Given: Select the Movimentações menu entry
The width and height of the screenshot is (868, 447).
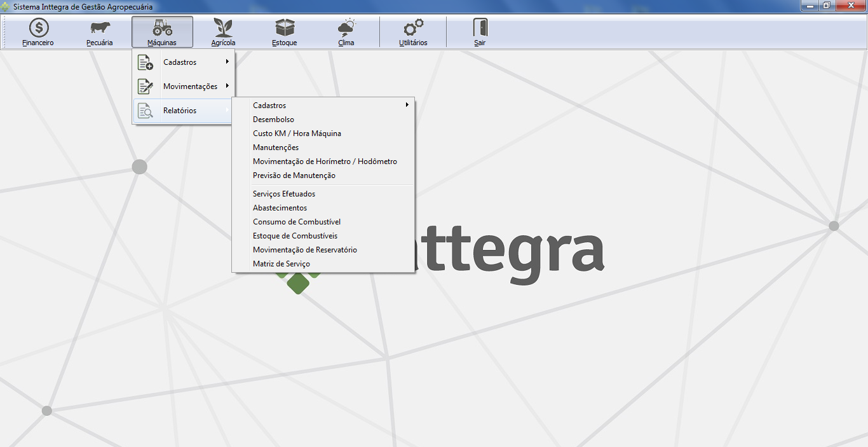Looking at the screenshot, I should coord(190,86).
